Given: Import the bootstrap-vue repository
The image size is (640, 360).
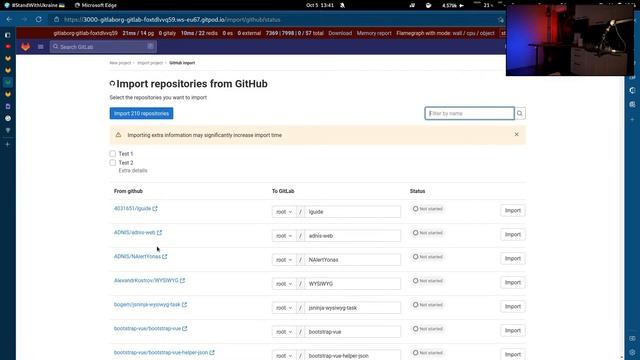Looking at the screenshot, I should point(513,331).
